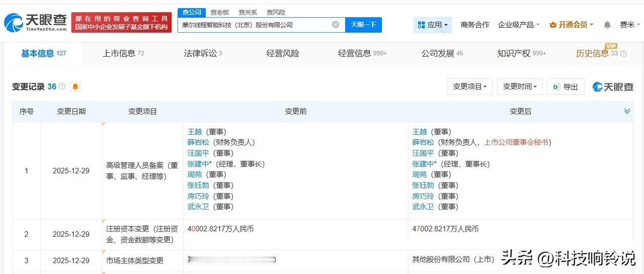Switch to the 知识产权 tab
Screen dimensions: 644x274
(522, 53)
